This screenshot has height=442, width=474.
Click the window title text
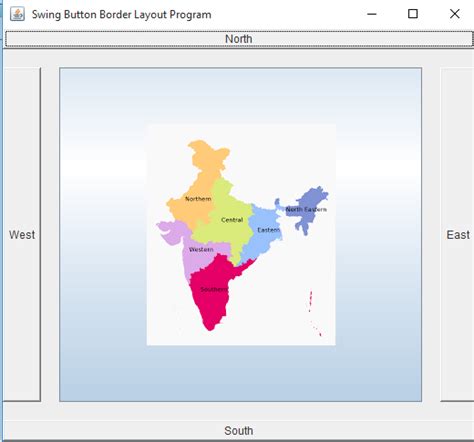(x=122, y=15)
